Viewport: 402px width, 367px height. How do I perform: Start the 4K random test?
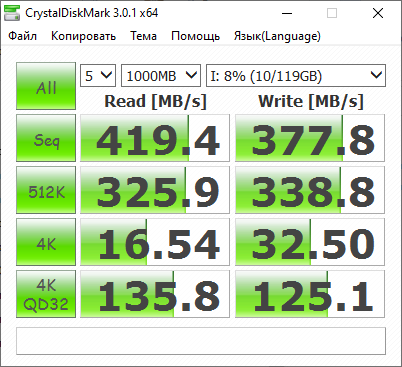click(x=46, y=242)
